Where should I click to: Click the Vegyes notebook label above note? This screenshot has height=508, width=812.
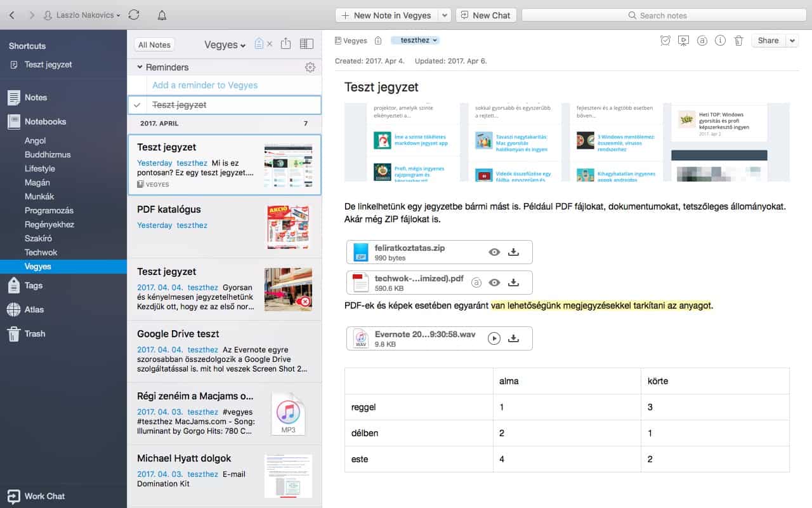point(351,41)
